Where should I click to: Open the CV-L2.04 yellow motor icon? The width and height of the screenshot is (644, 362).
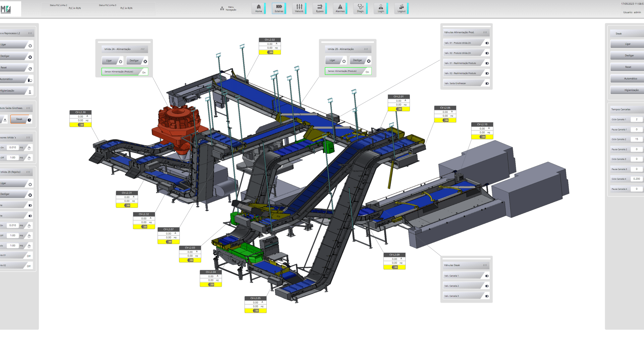click(211, 285)
